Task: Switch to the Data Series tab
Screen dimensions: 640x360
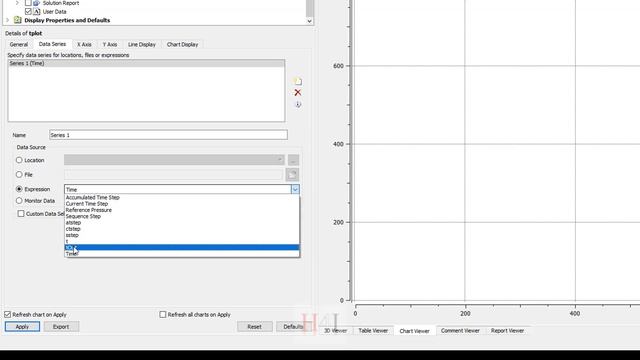Action: point(52,44)
